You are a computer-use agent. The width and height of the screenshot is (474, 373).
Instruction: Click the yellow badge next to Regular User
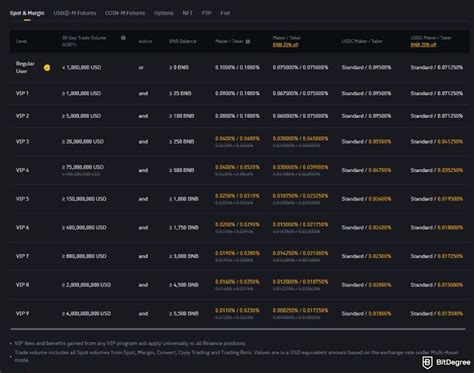[x=47, y=68]
